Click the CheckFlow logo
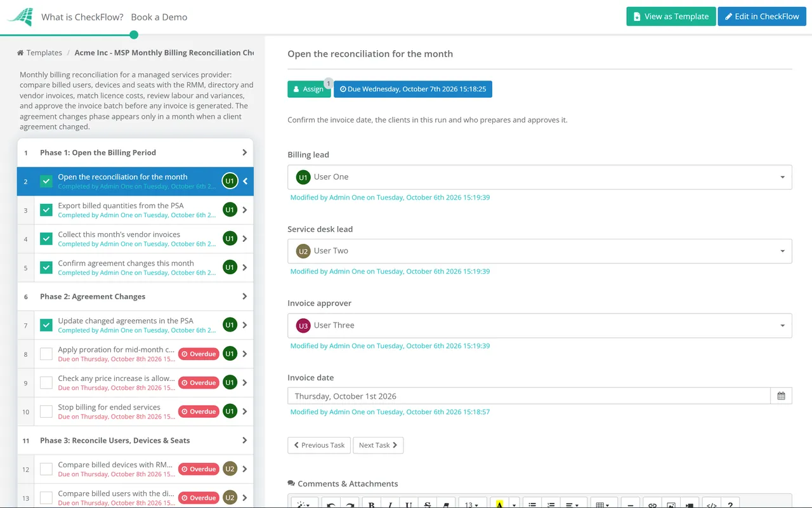 [20, 17]
